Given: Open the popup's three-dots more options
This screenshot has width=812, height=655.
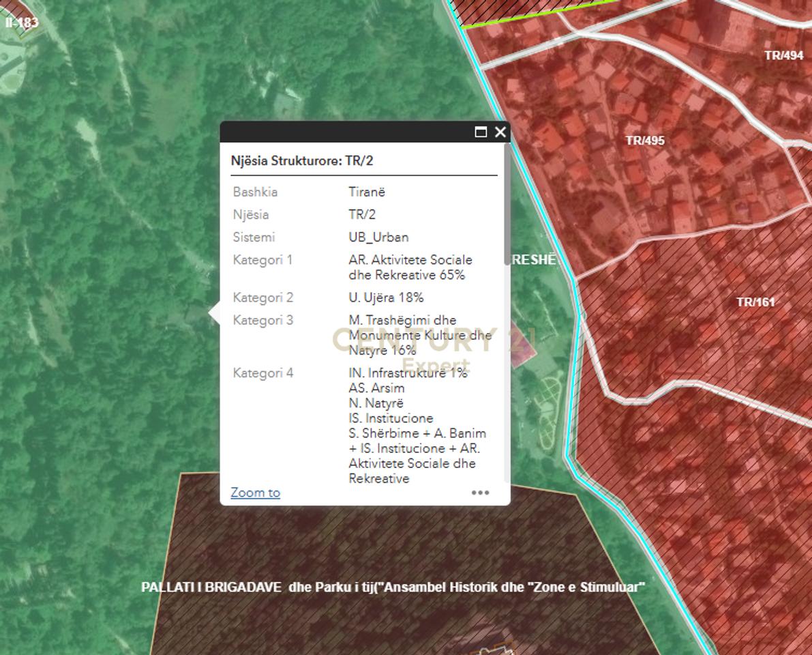Looking at the screenshot, I should pos(480,493).
